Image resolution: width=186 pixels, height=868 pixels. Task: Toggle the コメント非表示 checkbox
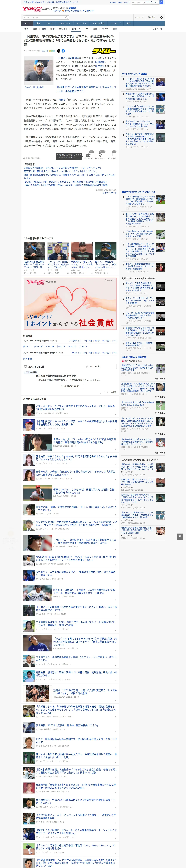102,392
